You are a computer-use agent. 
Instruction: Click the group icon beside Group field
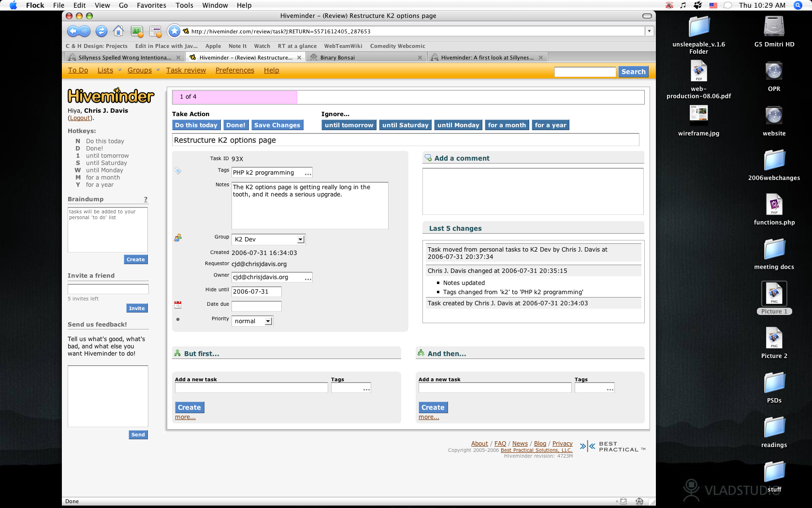pos(178,238)
